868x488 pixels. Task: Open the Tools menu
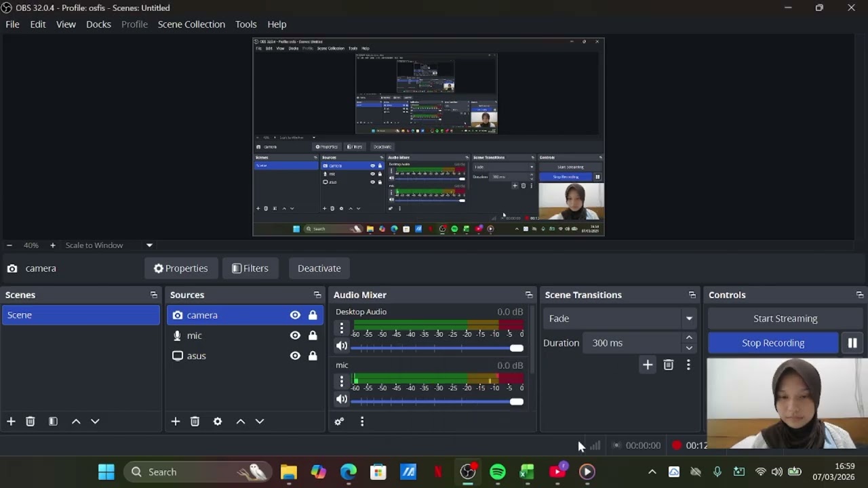pos(246,24)
